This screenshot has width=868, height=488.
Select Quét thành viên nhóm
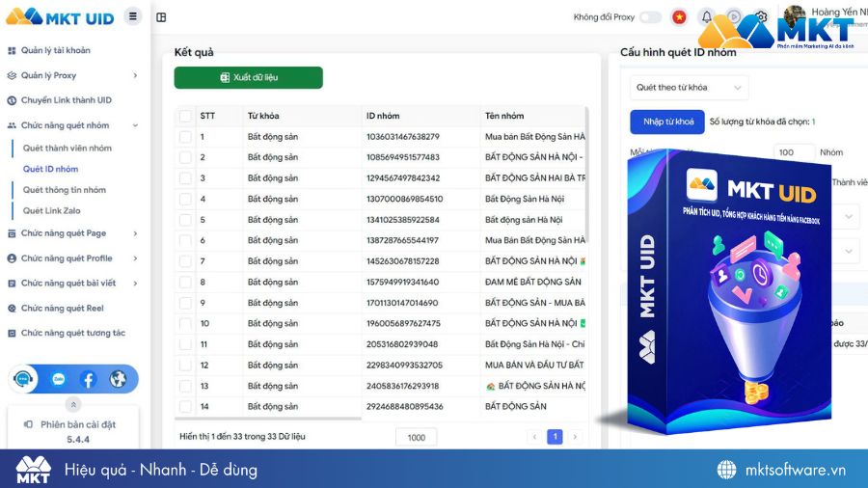67,149
